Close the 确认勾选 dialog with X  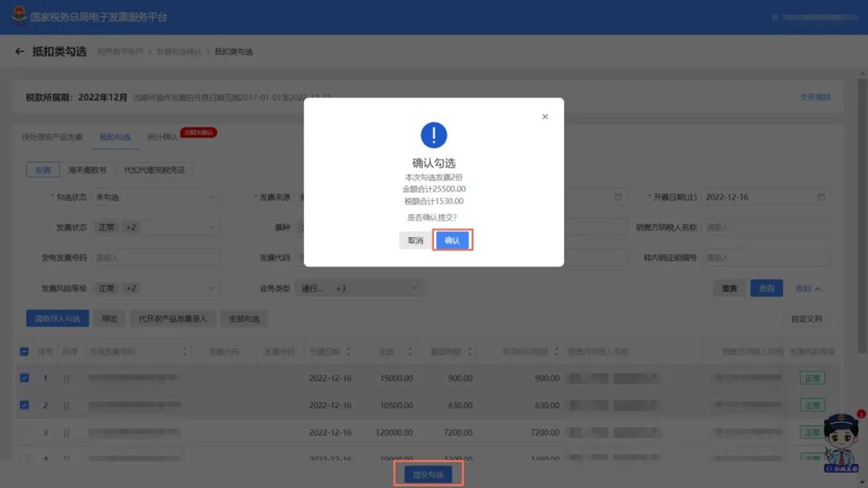545,117
